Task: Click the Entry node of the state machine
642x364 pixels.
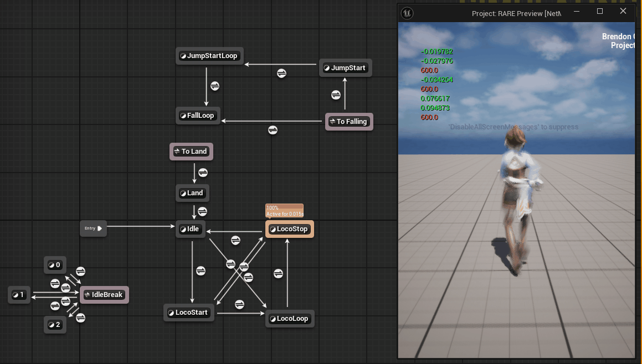Action: coord(93,228)
